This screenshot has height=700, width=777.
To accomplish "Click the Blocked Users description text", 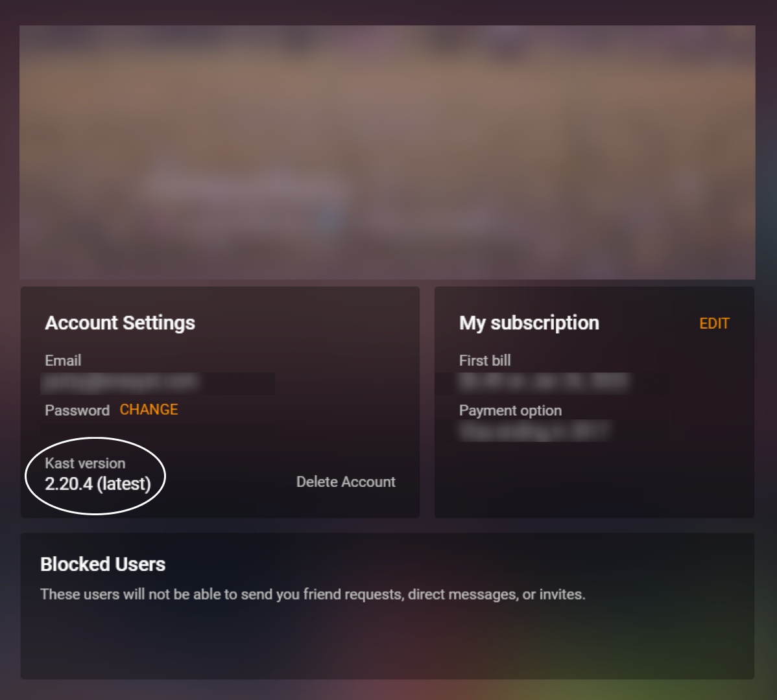I will click(x=313, y=594).
